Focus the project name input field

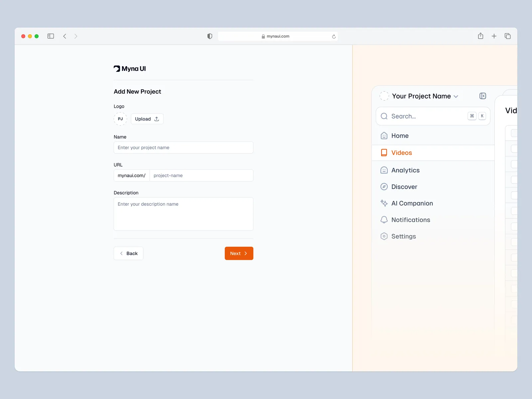184,148
